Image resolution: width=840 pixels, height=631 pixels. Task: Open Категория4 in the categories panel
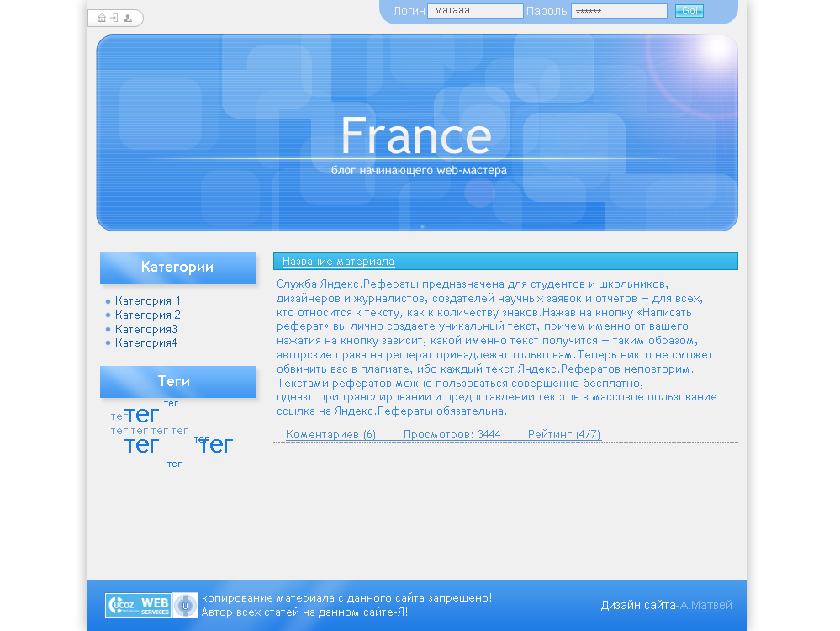click(x=146, y=342)
